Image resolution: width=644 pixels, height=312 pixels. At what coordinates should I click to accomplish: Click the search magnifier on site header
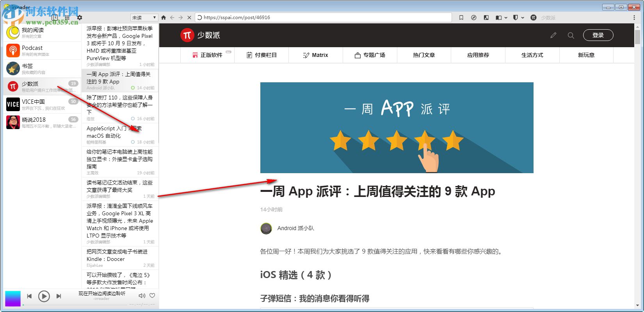click(571, 35)
